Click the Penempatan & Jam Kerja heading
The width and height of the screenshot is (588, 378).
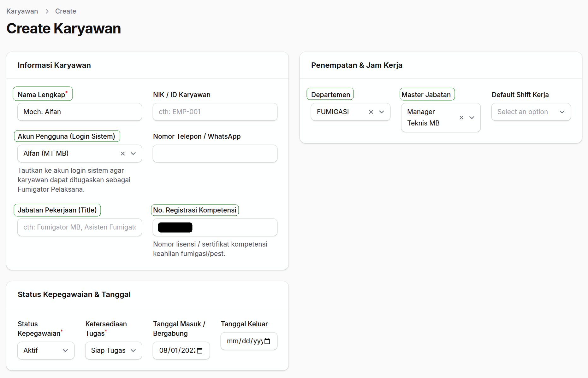(357, 65)
